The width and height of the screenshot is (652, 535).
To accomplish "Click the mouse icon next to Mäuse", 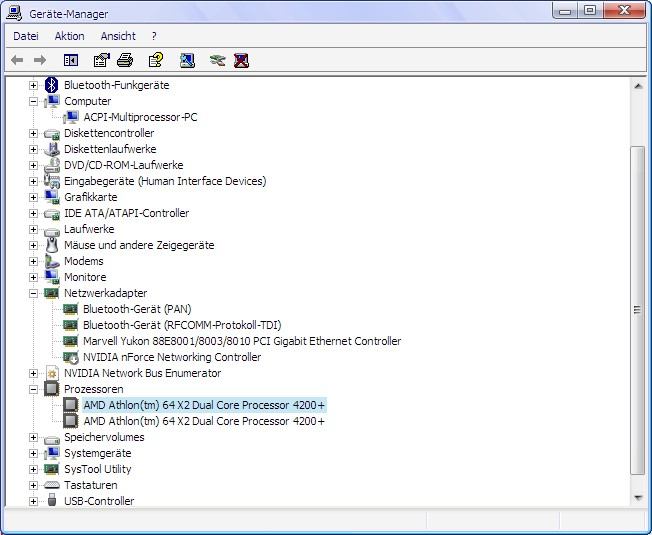I will coord(52,245).
